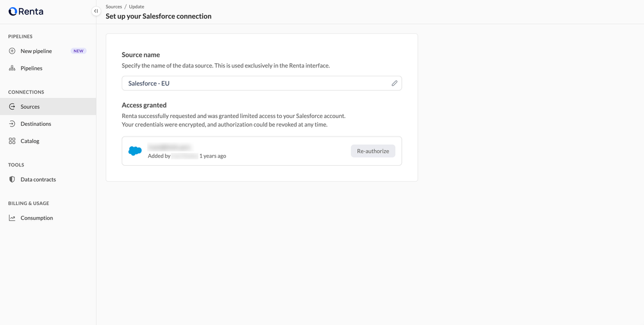Click the Pipelines nodes icon
Screen dimensions: 644x325
click(x=12, y=68)
